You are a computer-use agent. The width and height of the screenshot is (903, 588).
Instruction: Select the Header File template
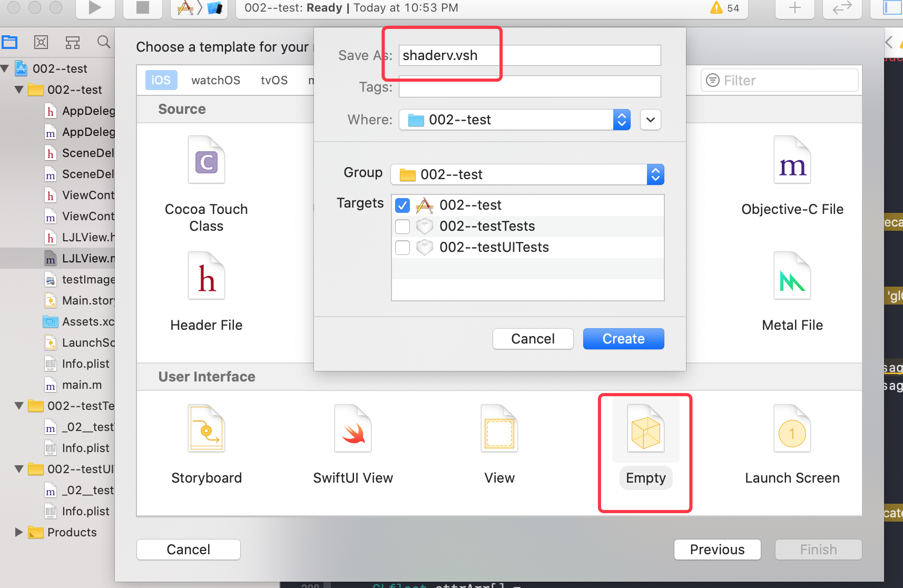tap(207, 292)
